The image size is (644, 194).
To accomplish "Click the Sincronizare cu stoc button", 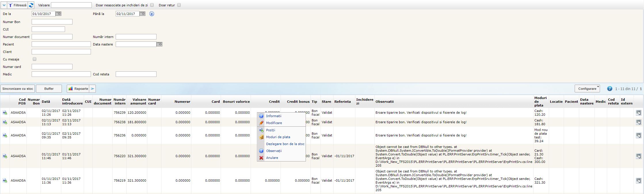I will (x=18, y=89).
